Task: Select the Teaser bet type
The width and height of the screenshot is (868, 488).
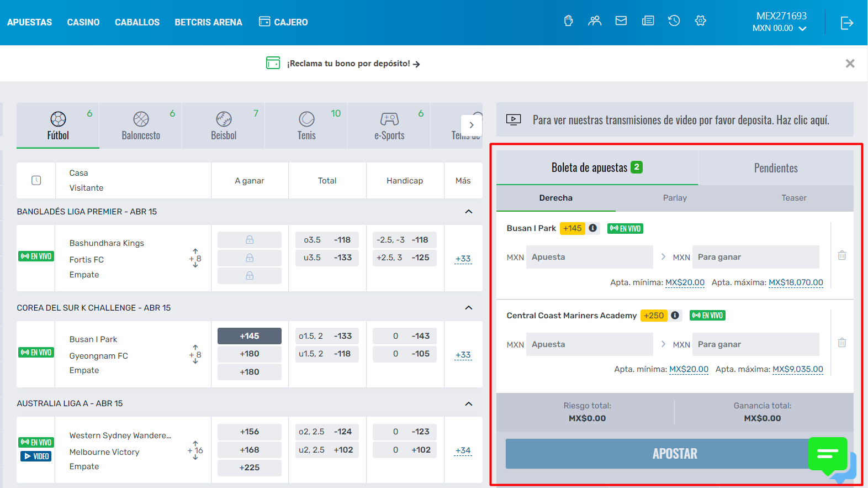Action: tap(793, 198)
